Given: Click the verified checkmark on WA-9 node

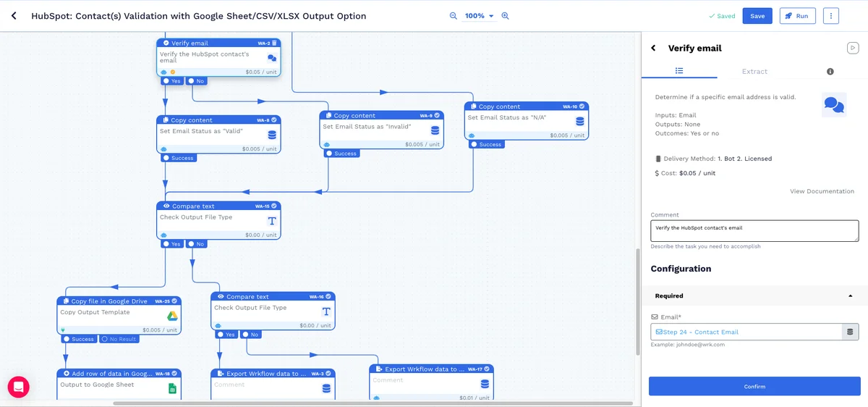Looking at the screenshot, I should click(438, 115).
